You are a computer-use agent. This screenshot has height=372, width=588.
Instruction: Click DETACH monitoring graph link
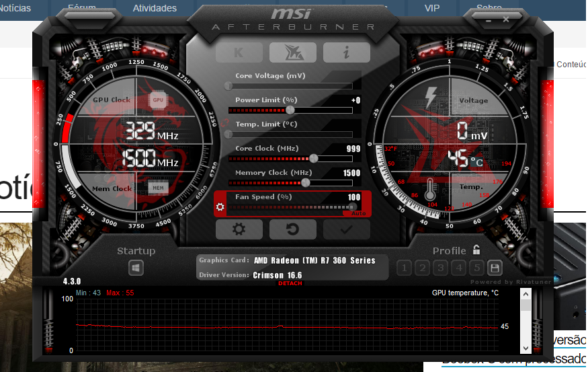290,283
